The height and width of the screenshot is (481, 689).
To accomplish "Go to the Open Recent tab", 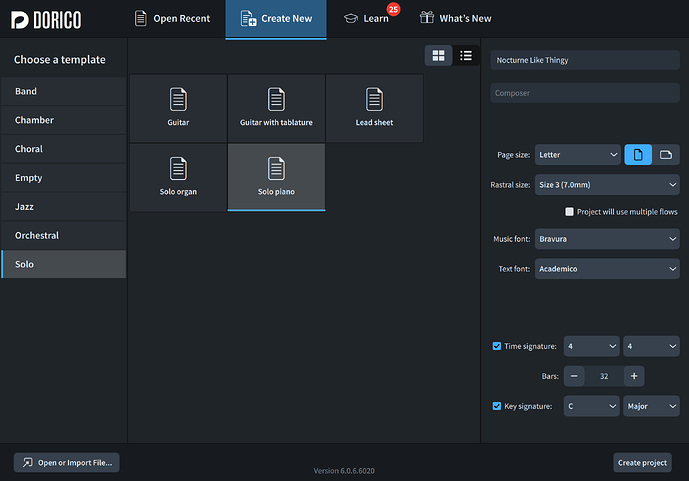I will 172,19.
